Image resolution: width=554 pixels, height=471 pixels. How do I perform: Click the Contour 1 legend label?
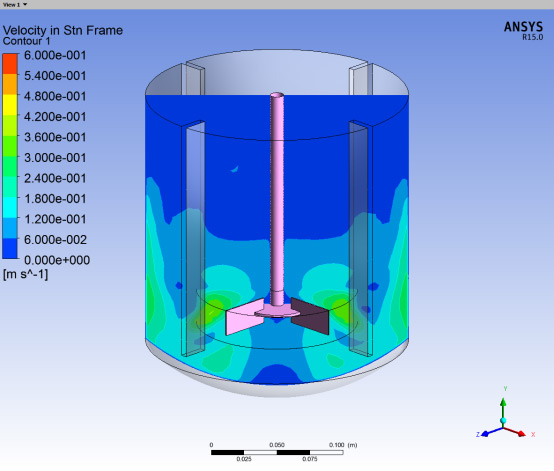26,41
